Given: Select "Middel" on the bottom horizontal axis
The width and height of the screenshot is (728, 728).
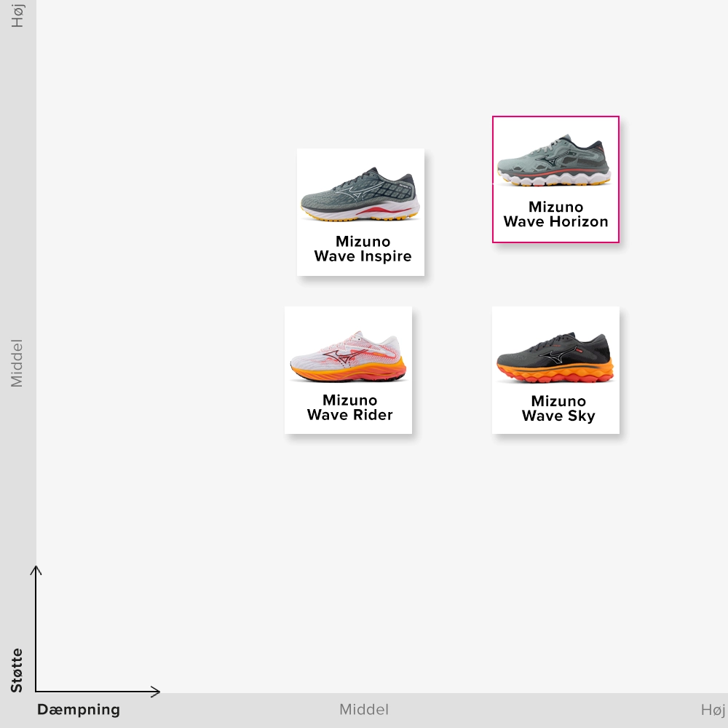Looking at the screenshot, I should [364, 710].
